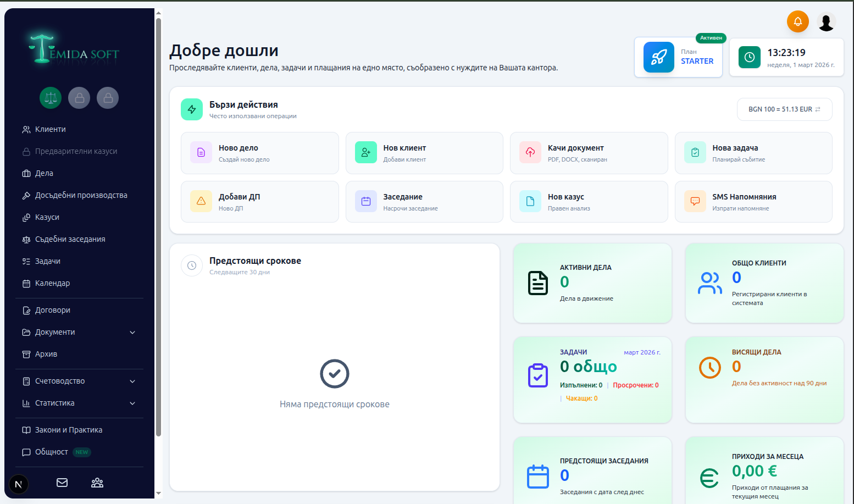
Task: Expand the Статистика submenu
Action: [132, 403]
